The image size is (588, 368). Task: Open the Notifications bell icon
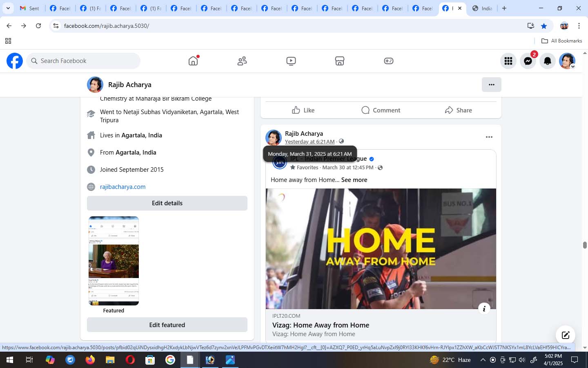pos(548,61)
